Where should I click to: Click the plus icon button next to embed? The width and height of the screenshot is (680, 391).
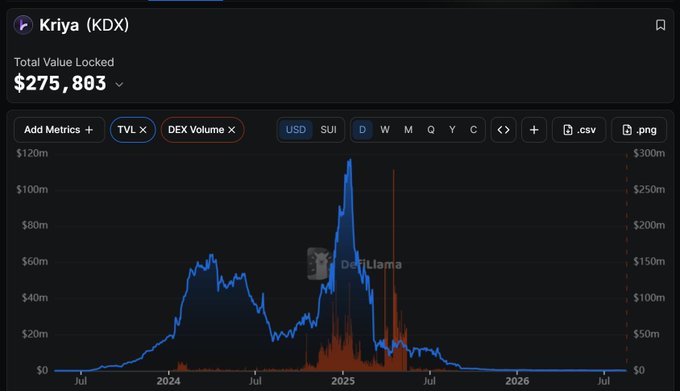tap(534, 130)
